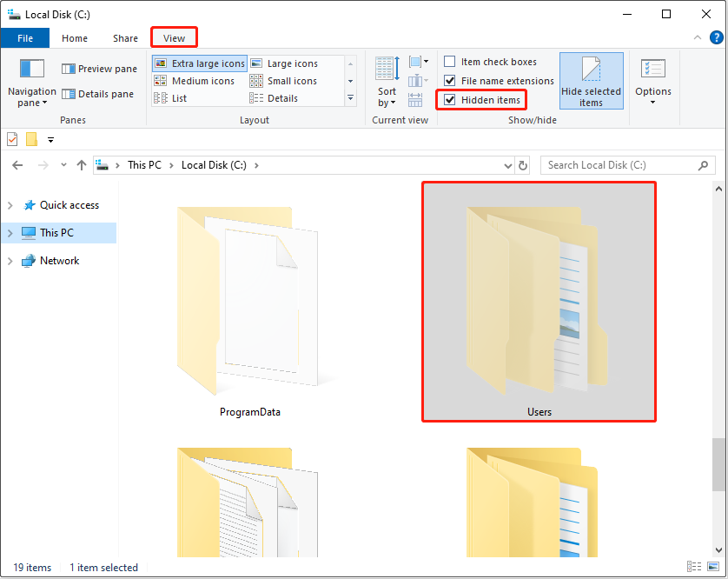The width and height of the screenshot is (728, 579).
Task: Refresh the current folder view
Action: (521, 165)
